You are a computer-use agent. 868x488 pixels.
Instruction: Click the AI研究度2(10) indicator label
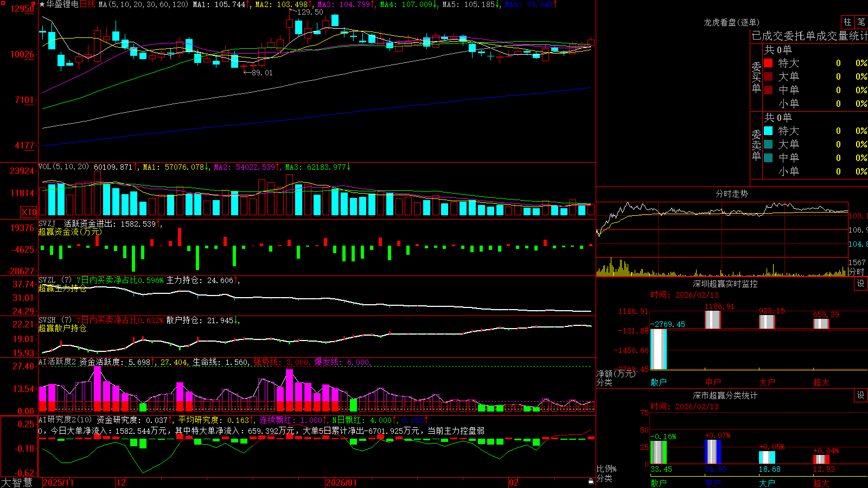click(x=65, y=420)
